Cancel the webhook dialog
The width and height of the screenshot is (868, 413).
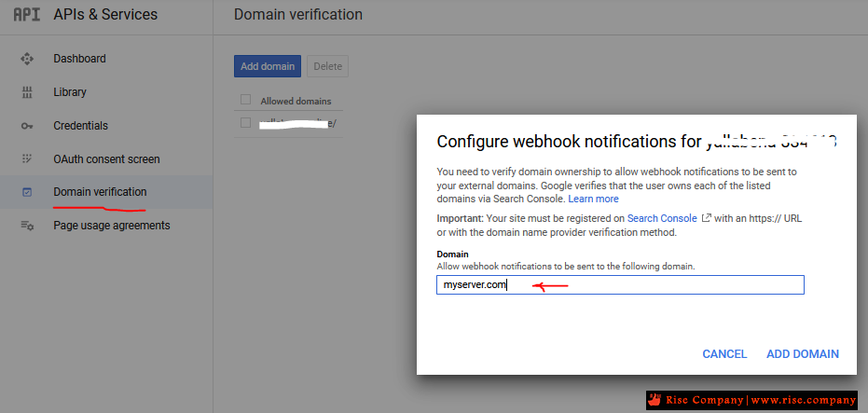pos(724,354)
